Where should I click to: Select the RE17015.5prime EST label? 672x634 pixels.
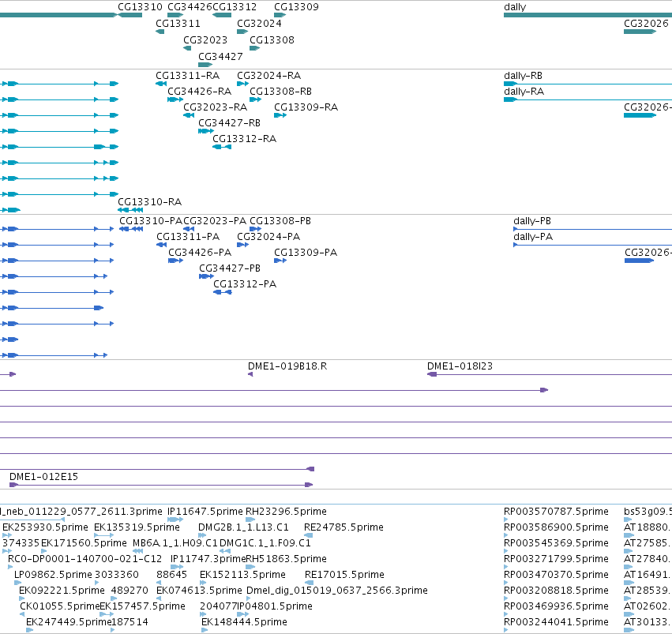(x=344, y=575)
